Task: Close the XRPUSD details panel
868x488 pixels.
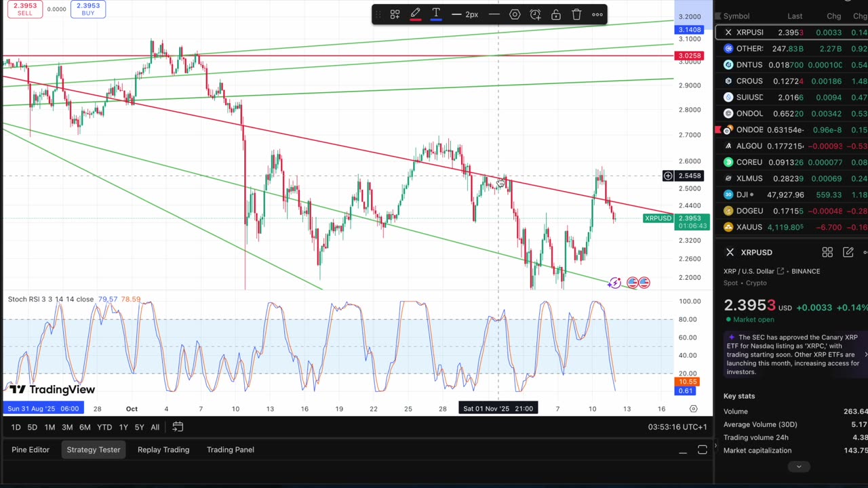Action: point(730,252)
